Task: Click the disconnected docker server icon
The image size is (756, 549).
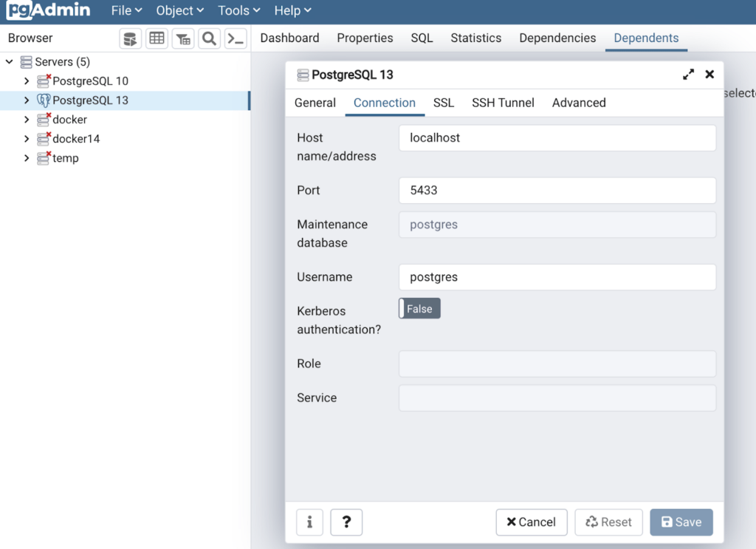Action: (x=44, y=120)
